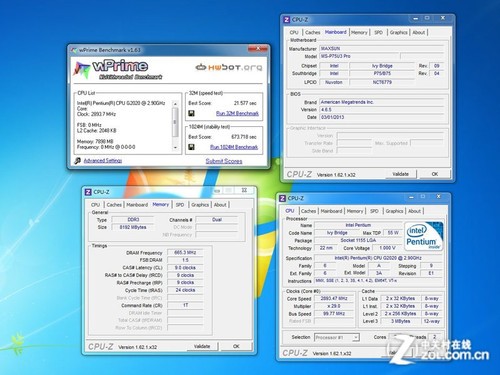
Task: Click the CPU List scrollbar up arrow in wPrime
Action: click(175, 104)
